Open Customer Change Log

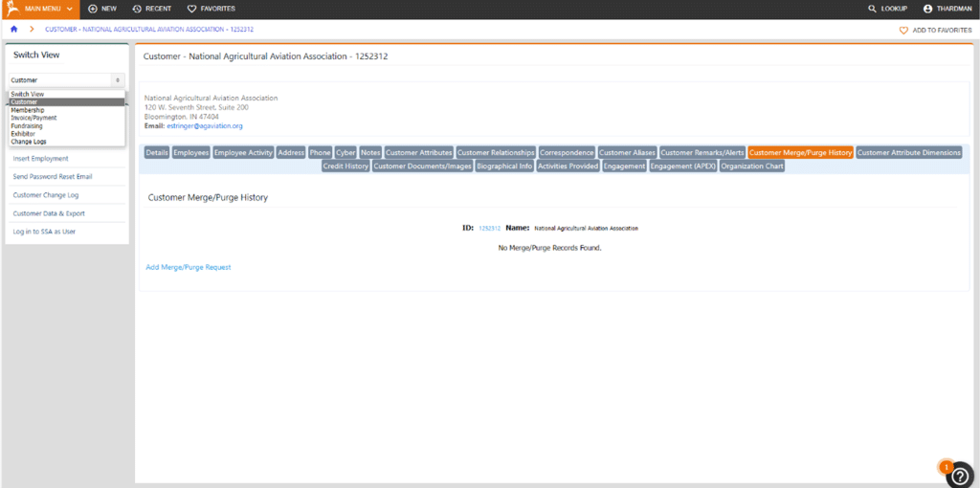(x=46, y=195)
